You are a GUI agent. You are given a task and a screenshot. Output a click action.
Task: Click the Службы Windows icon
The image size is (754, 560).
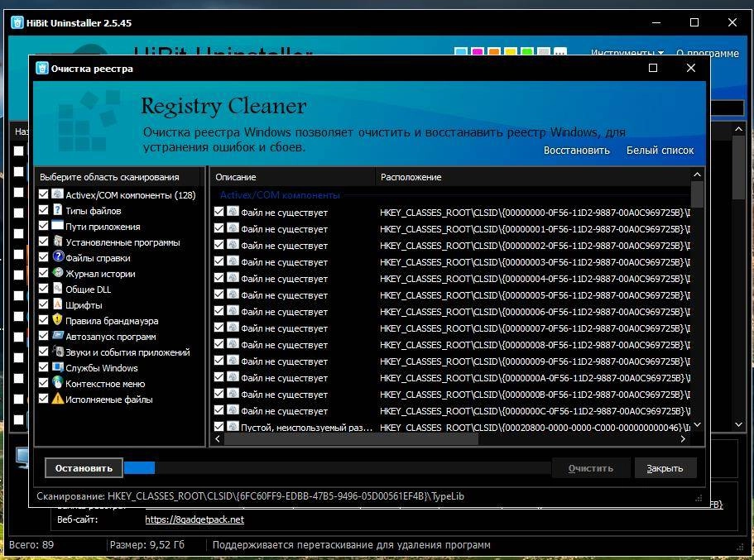pyautogui.click(x=58, y=366)
